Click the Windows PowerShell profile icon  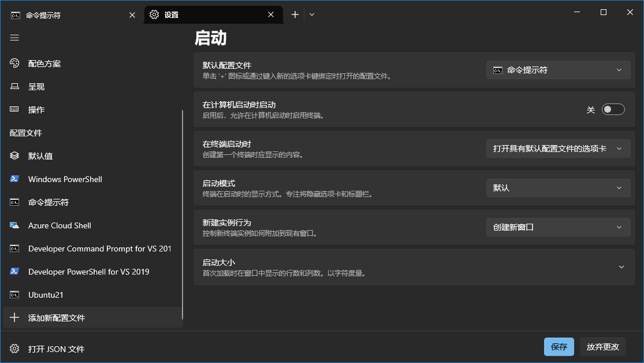click(x=14, y=179)
